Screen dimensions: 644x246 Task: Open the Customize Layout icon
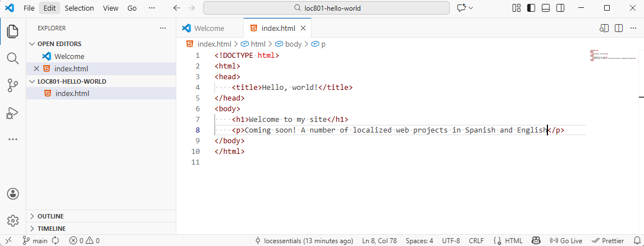(x=517, y=8)
